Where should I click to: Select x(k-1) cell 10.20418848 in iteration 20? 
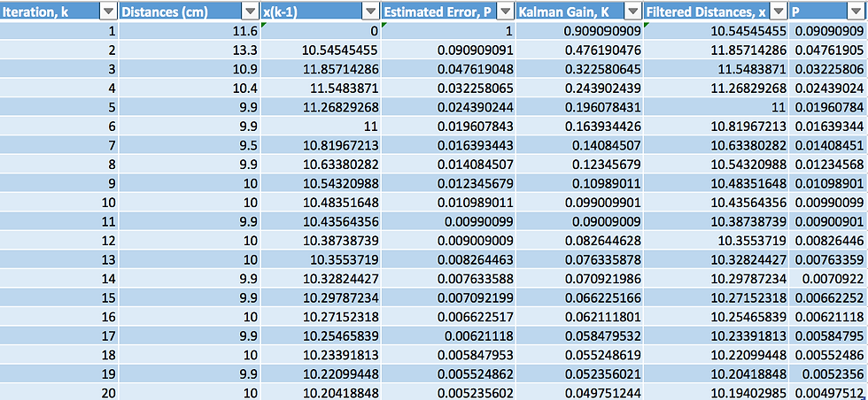pos(321,392)
